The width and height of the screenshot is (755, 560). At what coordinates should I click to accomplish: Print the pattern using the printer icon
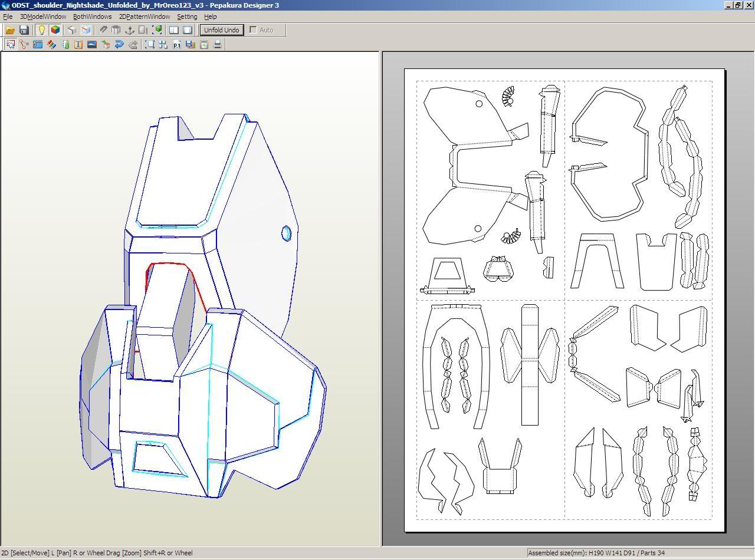pos(218,44)
